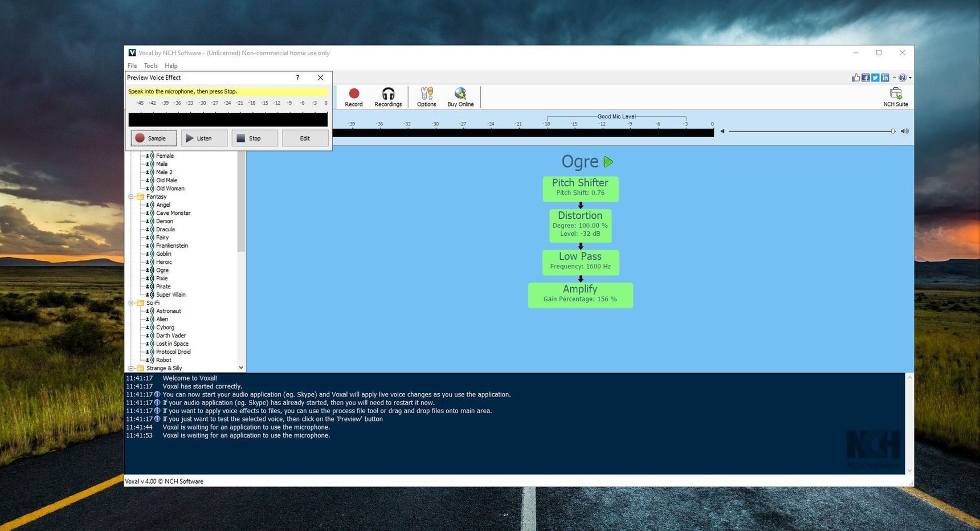Select the Male voice
The image size is (980, 531).
coord(162,164)
